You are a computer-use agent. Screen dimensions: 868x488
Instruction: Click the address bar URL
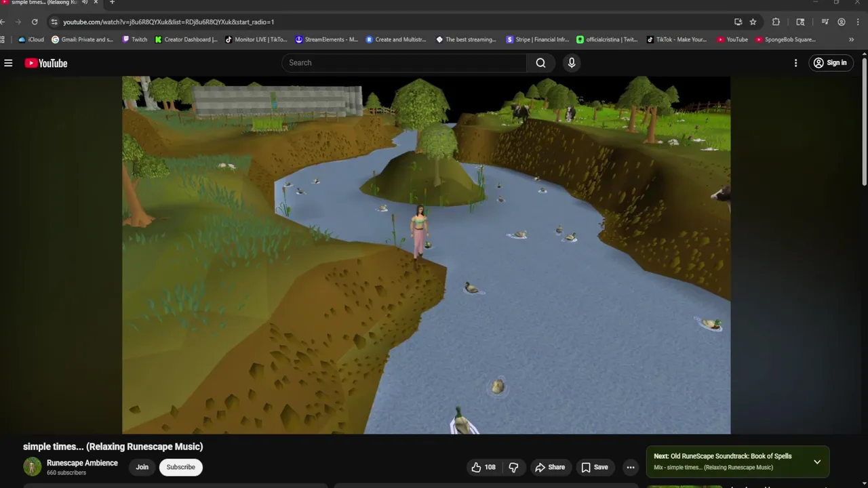coord(168,22)
